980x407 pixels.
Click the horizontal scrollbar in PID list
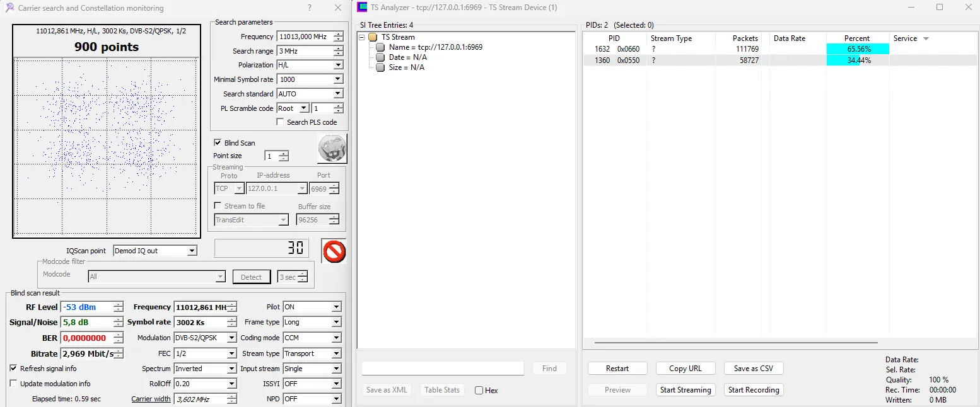(735, 343)
